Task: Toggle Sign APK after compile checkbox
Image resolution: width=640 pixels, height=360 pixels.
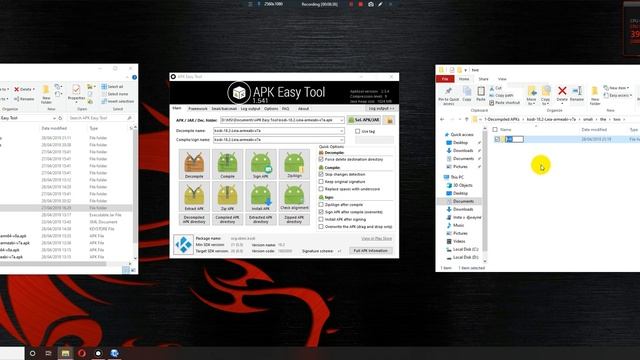Action: (321, 212)
